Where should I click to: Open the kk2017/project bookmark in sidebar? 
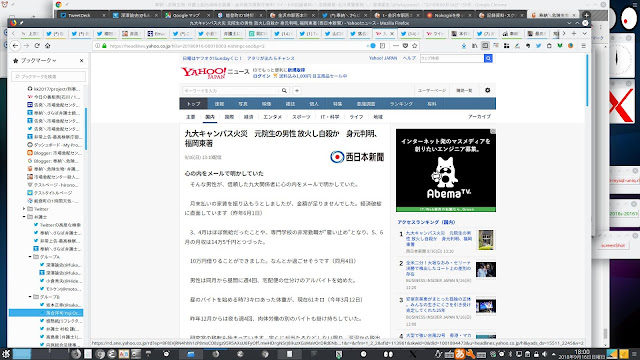point(54,89)
